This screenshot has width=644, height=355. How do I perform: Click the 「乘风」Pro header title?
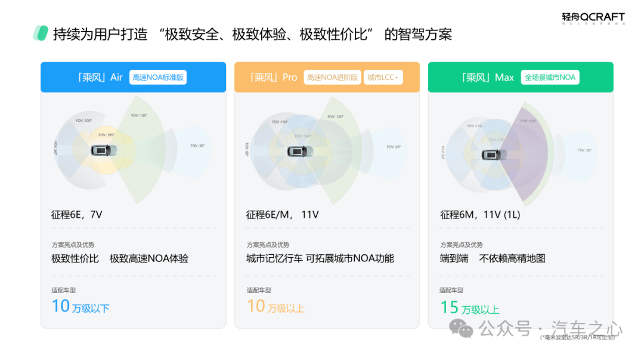(274, 77)
